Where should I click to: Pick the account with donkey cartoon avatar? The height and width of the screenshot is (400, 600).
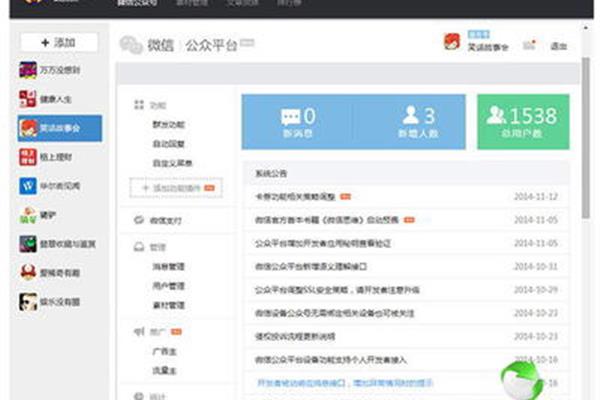[38, 215]
